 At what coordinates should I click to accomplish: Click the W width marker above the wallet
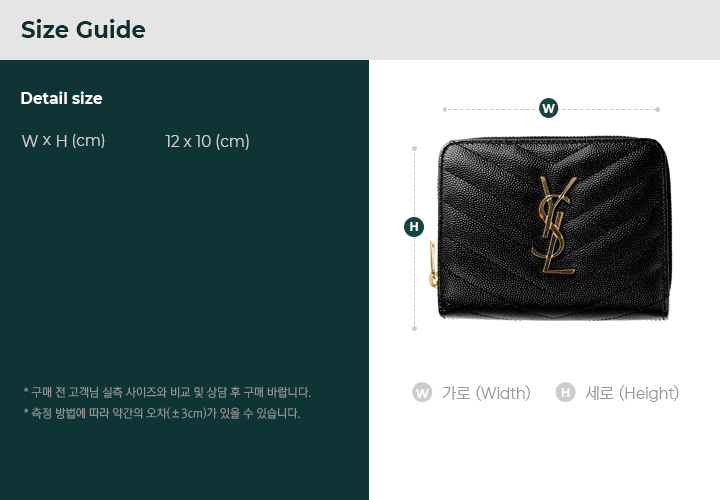click(548, 108)
